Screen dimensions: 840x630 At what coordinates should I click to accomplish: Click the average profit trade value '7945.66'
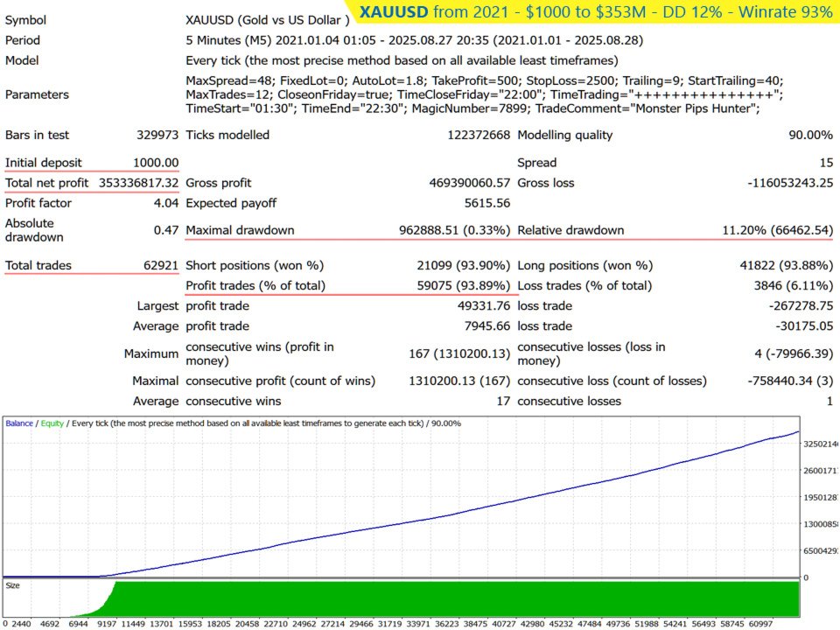pyautogui.click(x=487, y=326)
